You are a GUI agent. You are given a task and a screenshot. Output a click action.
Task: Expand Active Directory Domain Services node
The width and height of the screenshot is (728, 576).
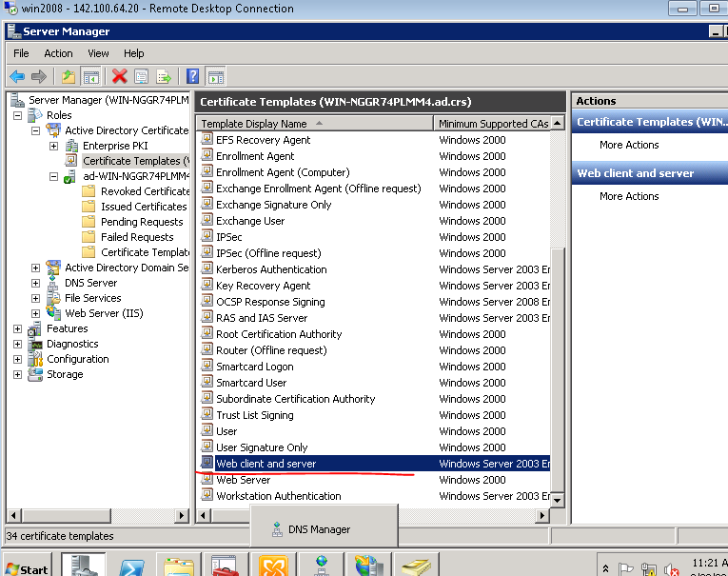(36, 268)
